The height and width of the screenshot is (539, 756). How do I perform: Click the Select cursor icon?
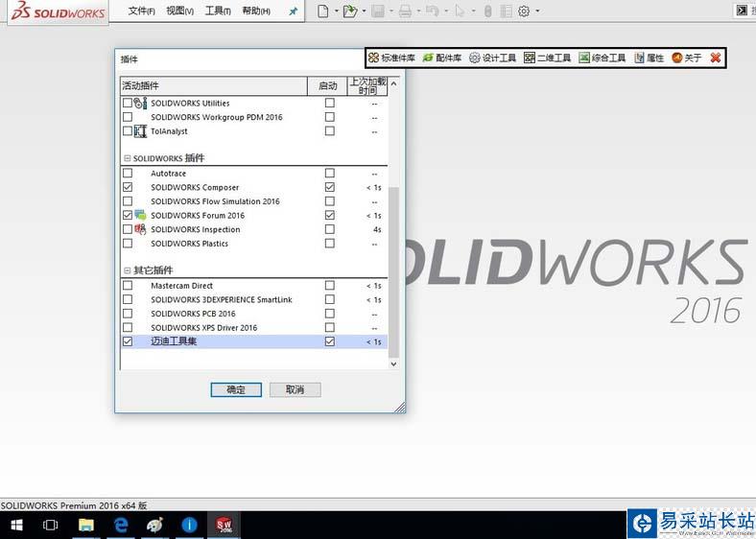coord(460,11)
